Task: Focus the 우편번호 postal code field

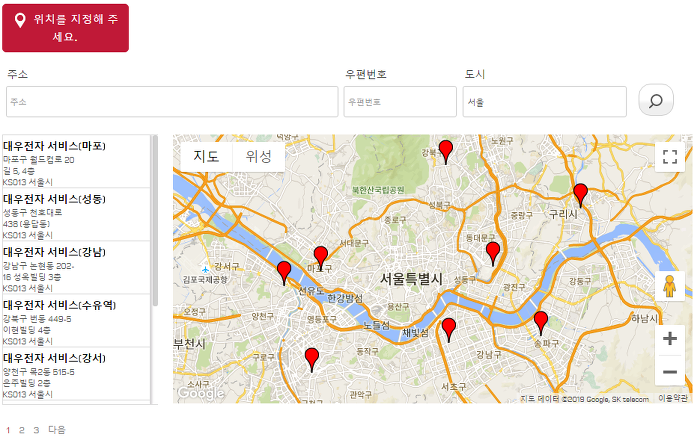Action: pos(400,102)
